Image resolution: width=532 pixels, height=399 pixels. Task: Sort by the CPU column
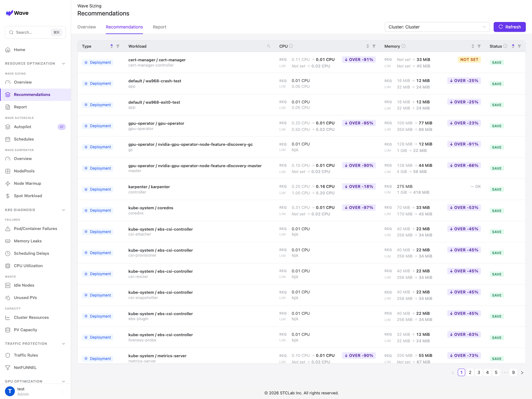(x=368, y=46)
